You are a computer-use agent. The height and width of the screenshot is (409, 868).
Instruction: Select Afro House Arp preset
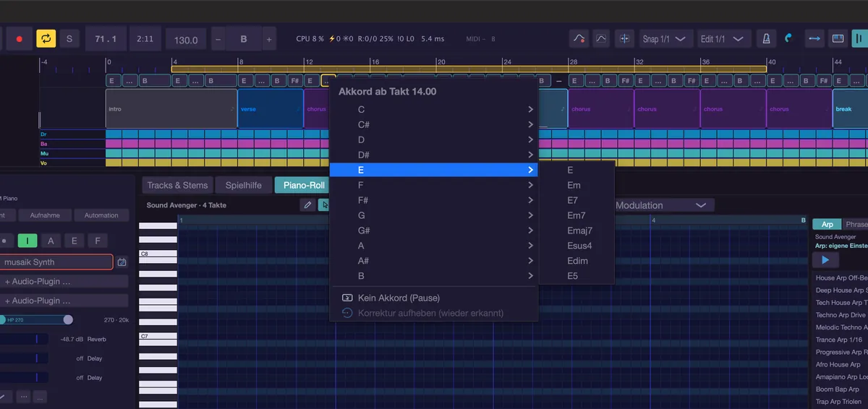pyautogui.click(x=838, y=364)
